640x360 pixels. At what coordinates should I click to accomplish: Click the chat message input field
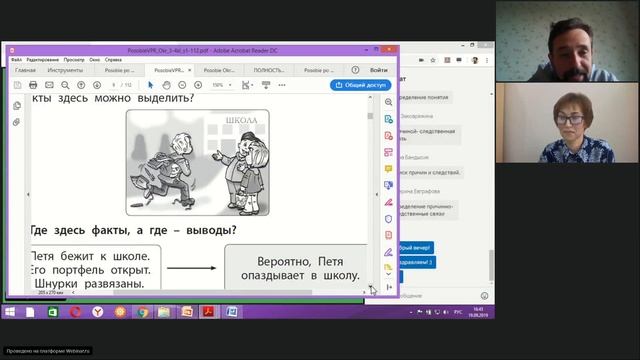(437, 296)
